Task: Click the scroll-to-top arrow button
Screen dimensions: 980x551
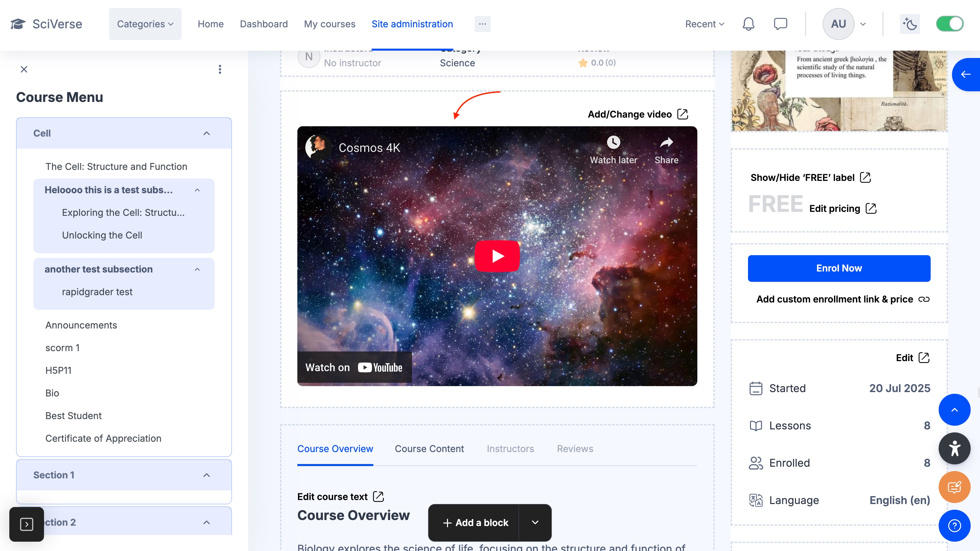Action: point(954,409)
